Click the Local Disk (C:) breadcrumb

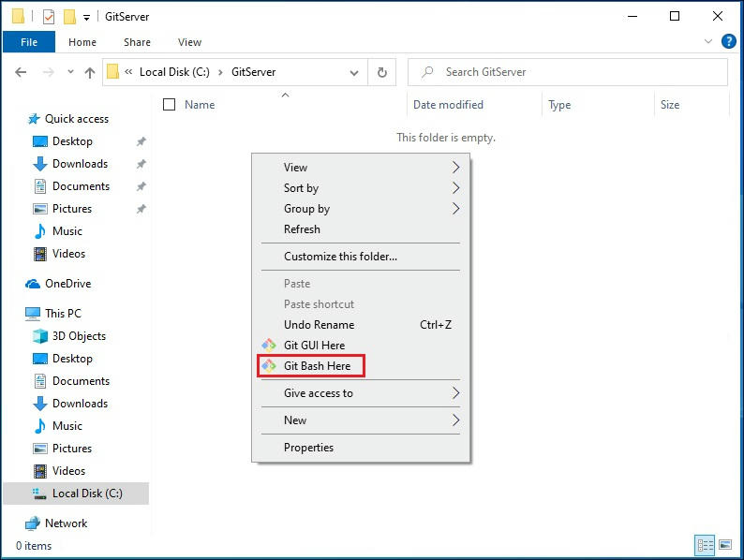click(x=174, y=72)
